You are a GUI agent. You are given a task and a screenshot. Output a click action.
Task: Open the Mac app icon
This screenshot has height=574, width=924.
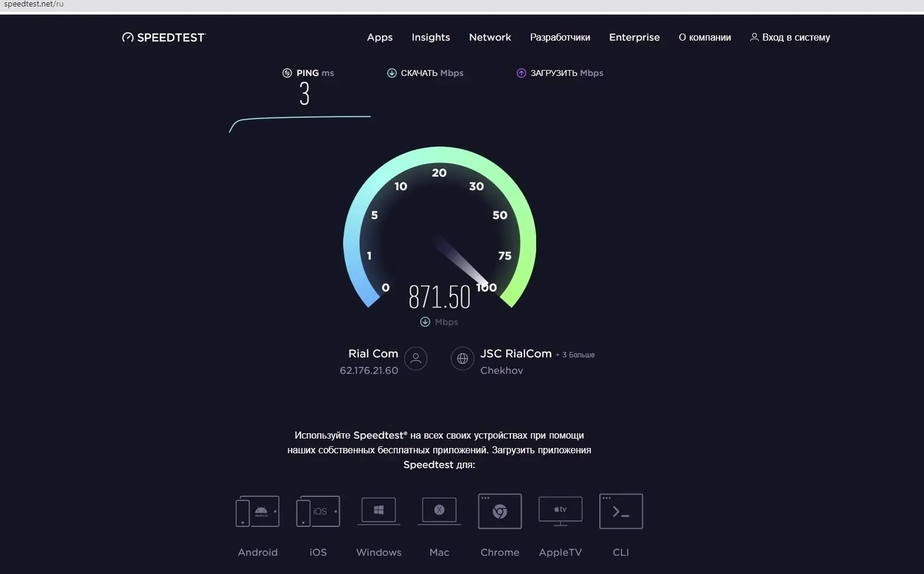[x=439, y=510]
